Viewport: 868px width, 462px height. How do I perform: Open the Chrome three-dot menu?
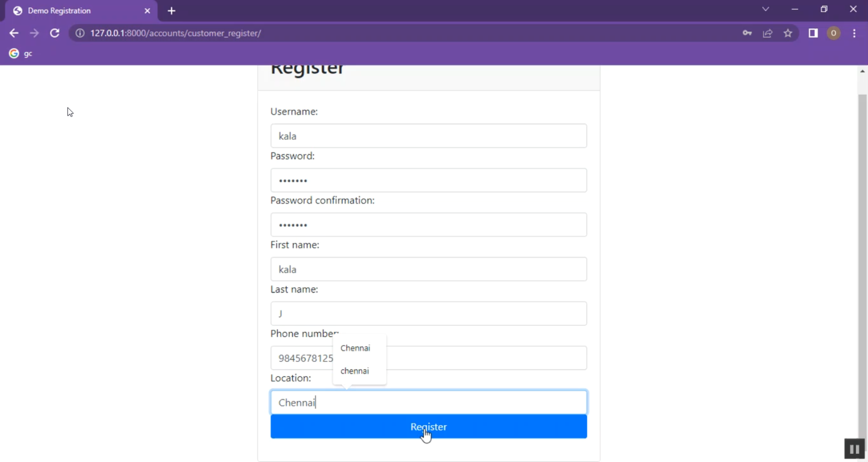(854, 33)
